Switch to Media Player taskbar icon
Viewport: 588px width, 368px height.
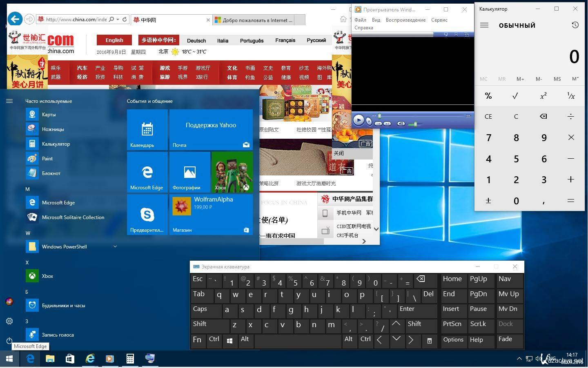[110, 359]
